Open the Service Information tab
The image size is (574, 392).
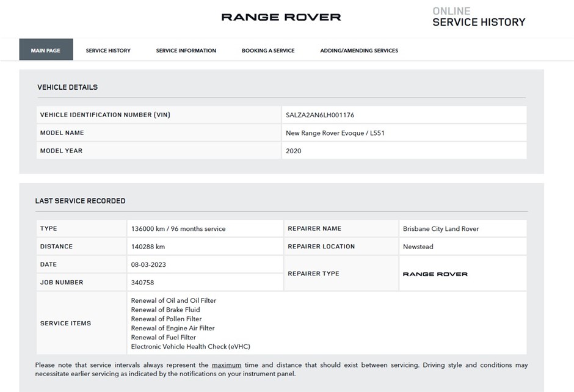coord(186,51)
